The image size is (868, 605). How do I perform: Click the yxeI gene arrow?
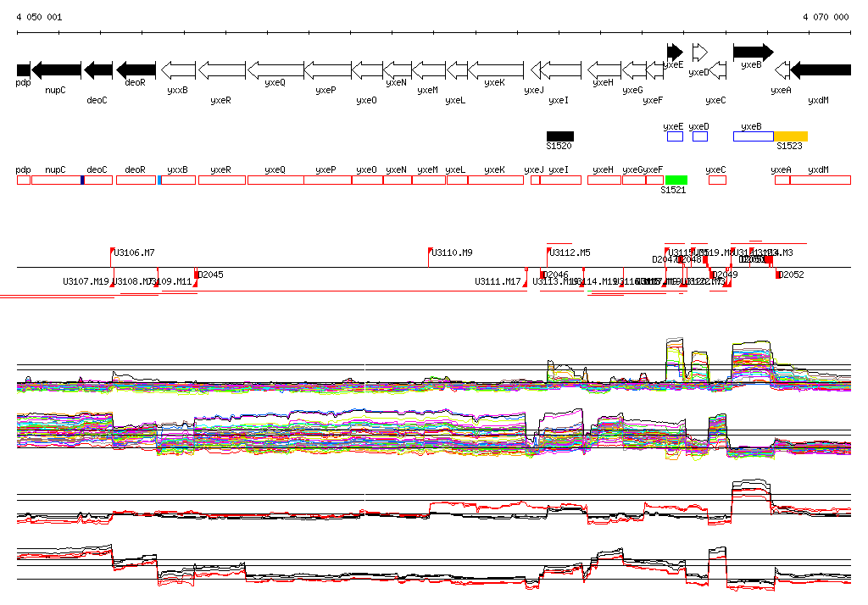point(560,70)
